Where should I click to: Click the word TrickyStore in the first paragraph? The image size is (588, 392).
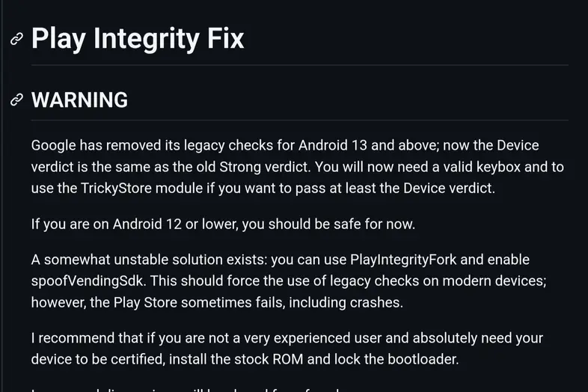pos(116,188)
